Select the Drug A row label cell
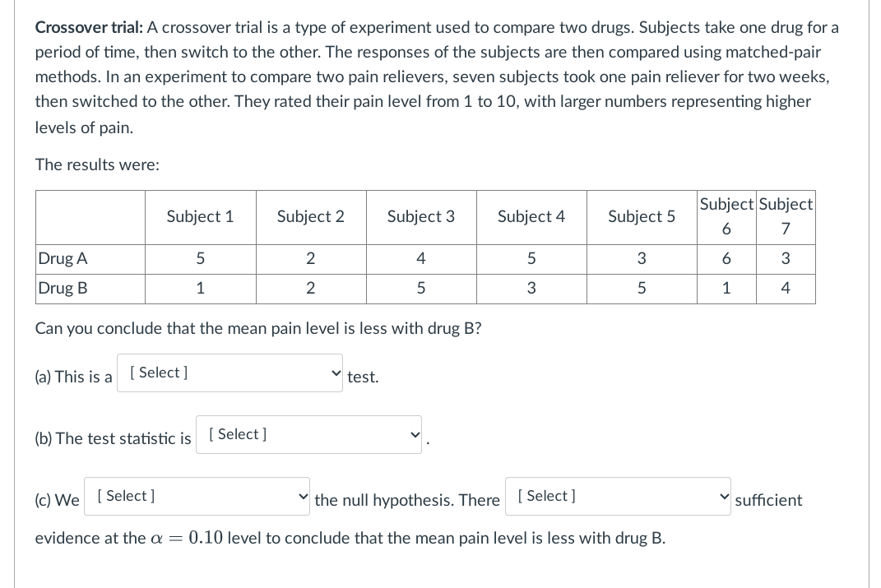Screen dimensions: 881x588 [63, 258]
